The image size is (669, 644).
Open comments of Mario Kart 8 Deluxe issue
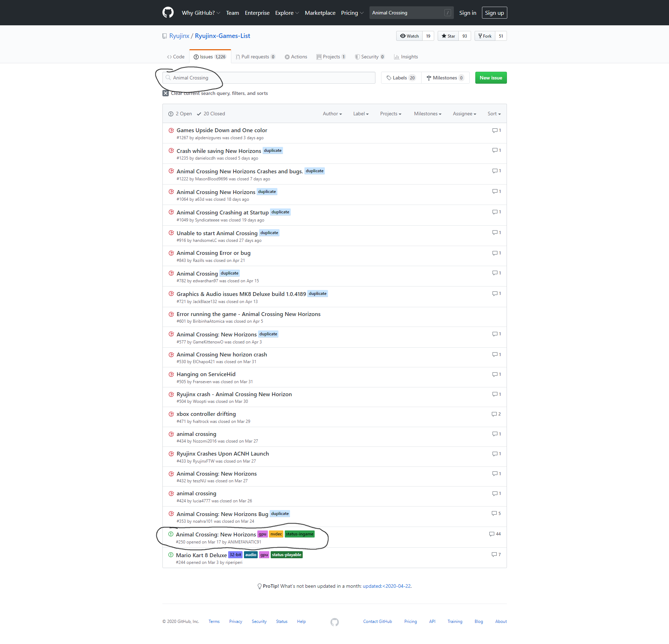[496, 555]
